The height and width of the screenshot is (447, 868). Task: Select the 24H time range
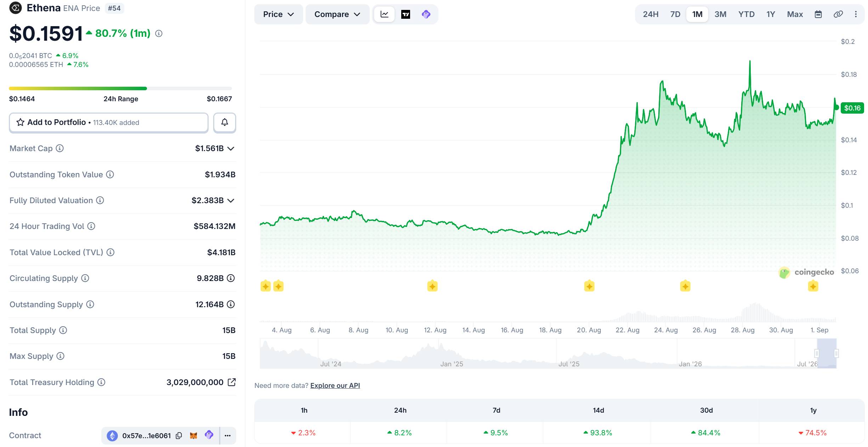coord(651,15)
